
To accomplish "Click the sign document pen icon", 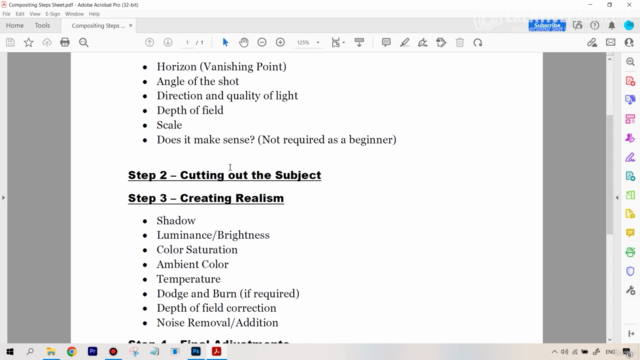I will click(x=423, y=42).
